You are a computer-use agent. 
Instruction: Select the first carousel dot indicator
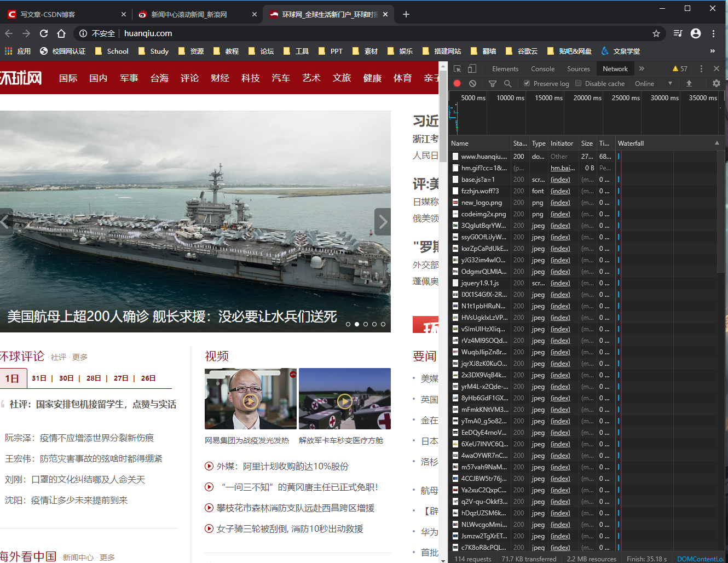coord(348,324)
